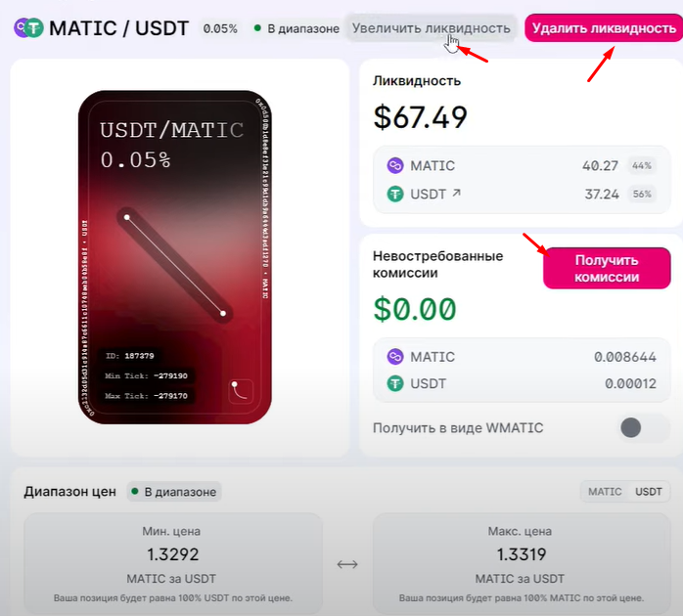Switch the price range to USDT
The height and width of the screenshot is (616, 683).
click(x=648, y=492)
